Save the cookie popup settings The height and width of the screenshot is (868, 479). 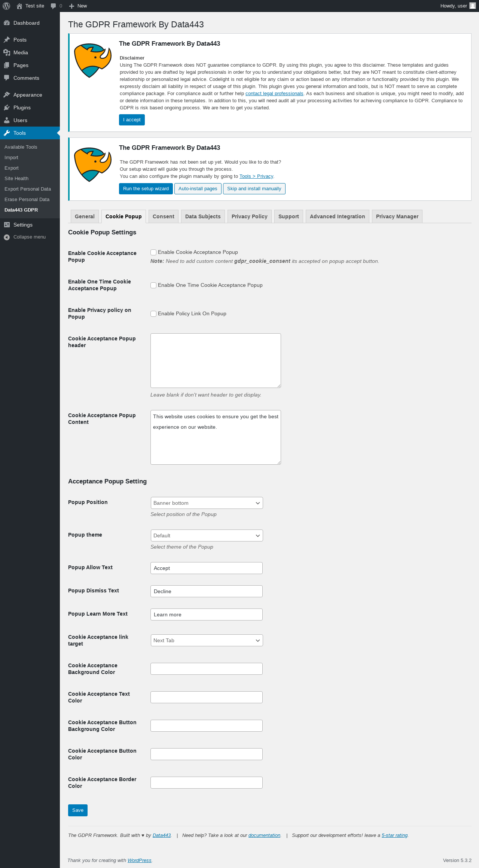[78, 810]
